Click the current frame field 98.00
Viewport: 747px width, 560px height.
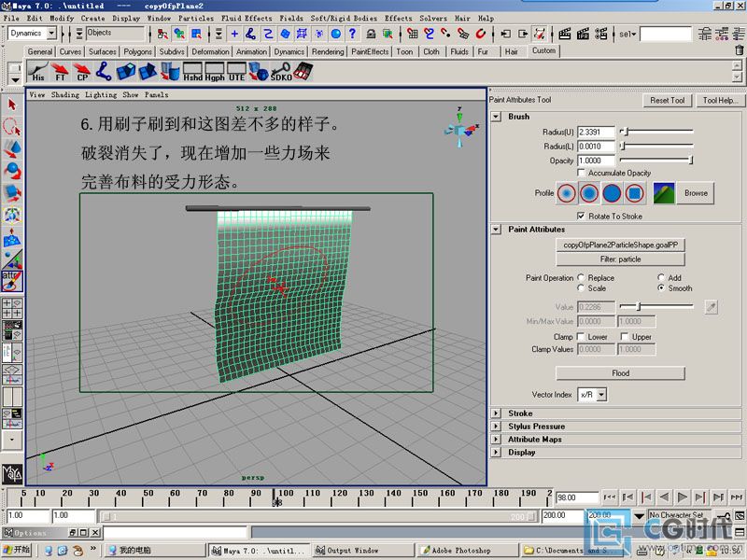coord(577,497)
